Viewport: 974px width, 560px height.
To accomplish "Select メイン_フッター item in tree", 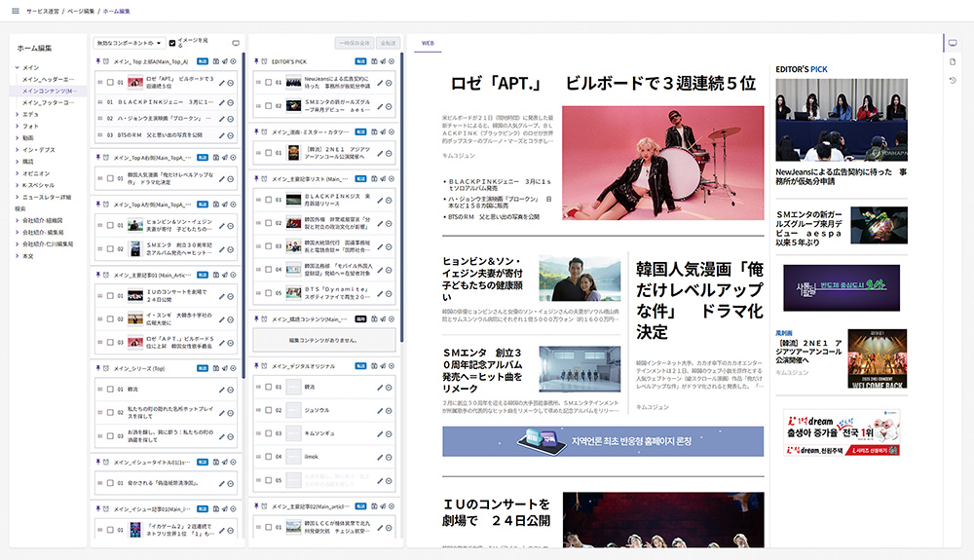I will tap(49, 102).
